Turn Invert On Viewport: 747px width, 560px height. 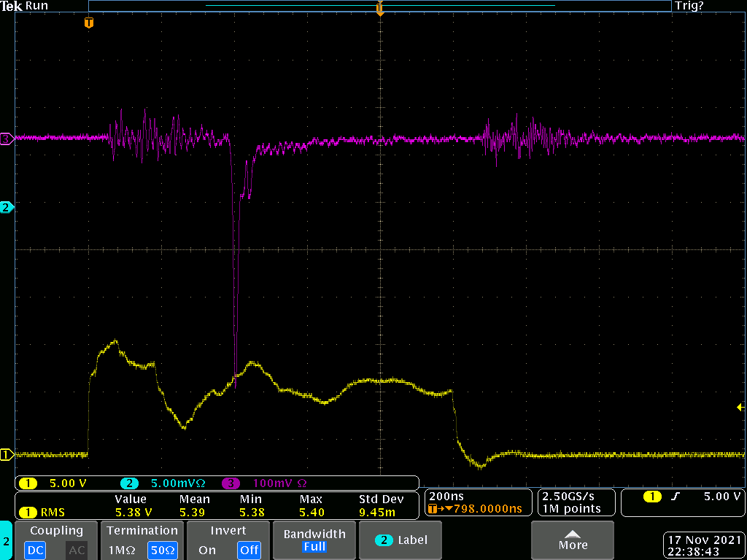[207, 550]
